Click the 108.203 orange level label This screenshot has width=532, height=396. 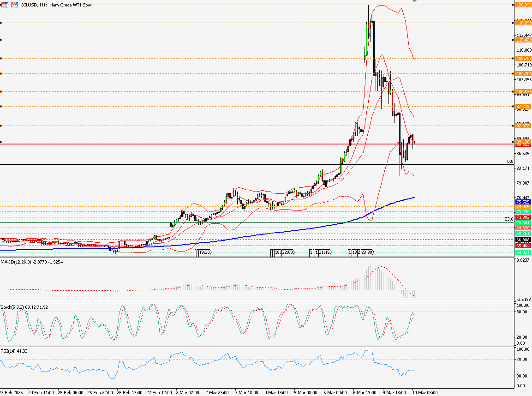click(x=524, y=59)
